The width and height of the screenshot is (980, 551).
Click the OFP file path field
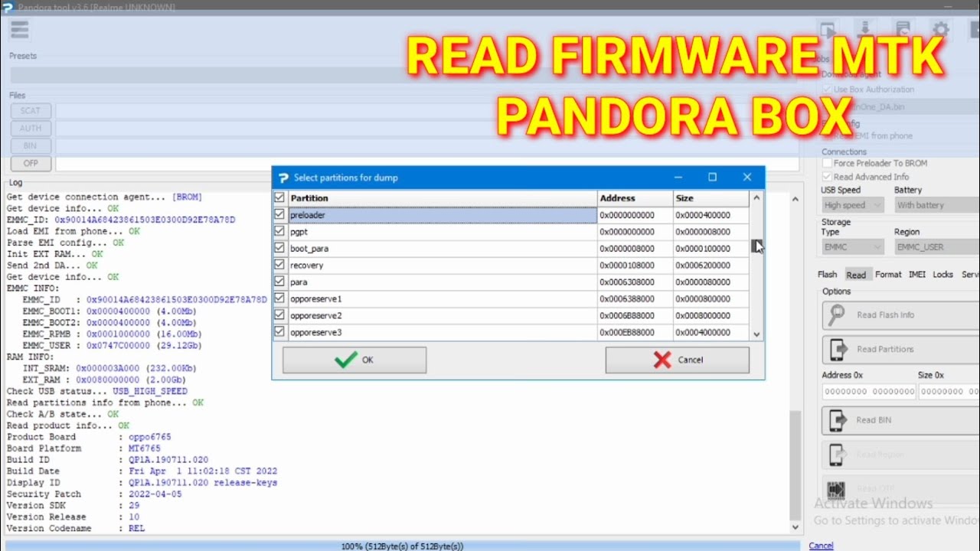coord(426,164)
